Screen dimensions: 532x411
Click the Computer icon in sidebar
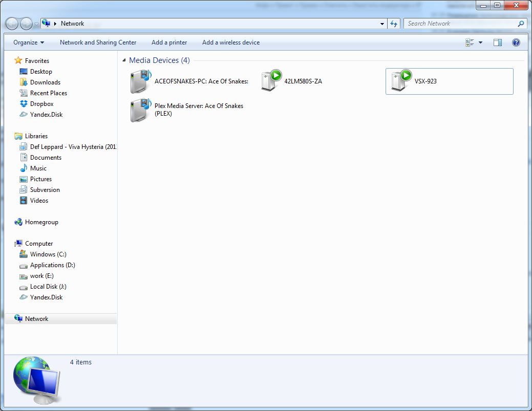point(18,244)
